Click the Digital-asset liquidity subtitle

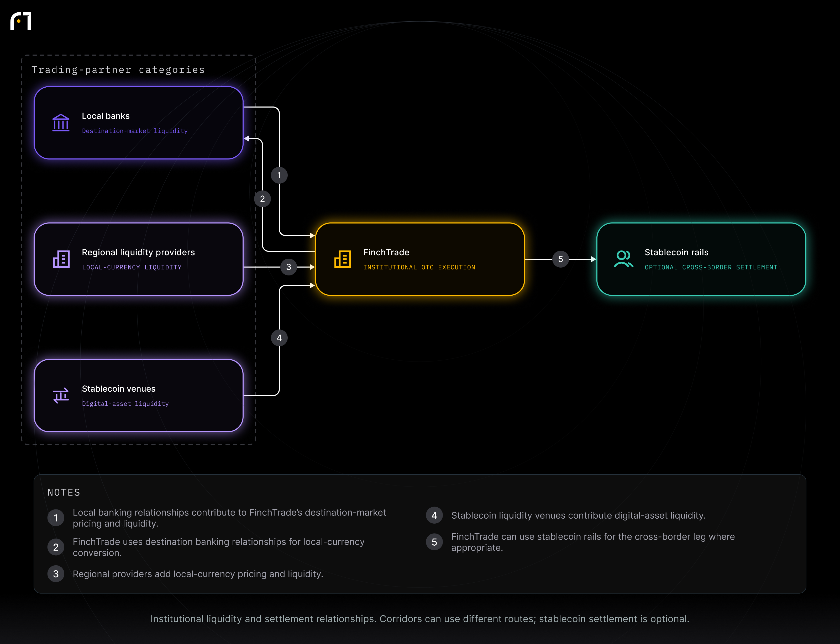pos(125,404)
